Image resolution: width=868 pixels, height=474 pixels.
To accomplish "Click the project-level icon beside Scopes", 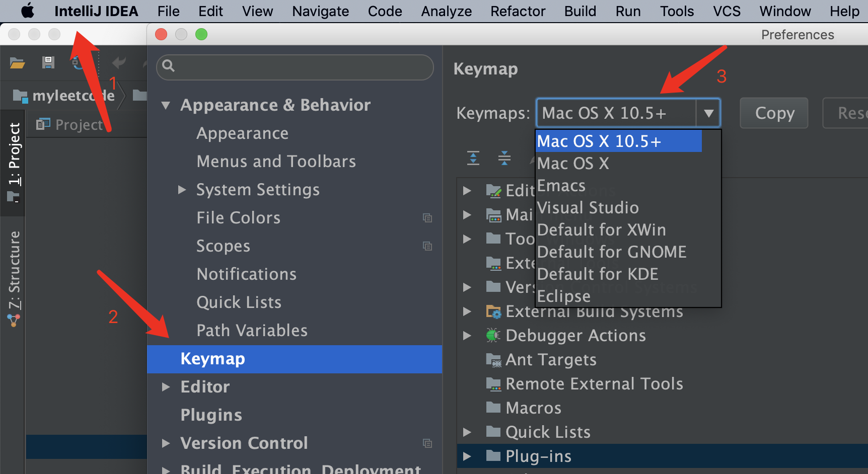I will coord(427,246).
